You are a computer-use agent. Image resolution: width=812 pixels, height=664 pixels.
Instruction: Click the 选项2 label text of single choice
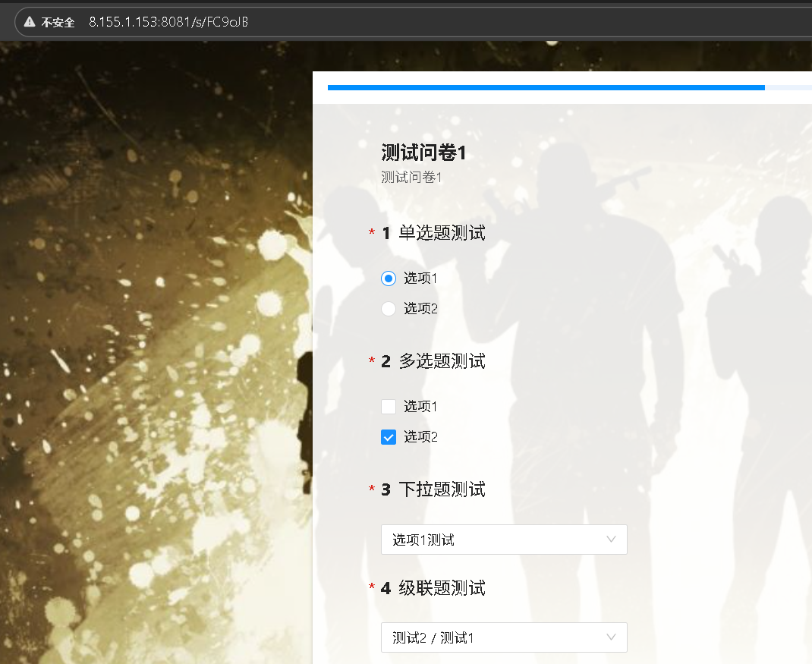point(420,309)
